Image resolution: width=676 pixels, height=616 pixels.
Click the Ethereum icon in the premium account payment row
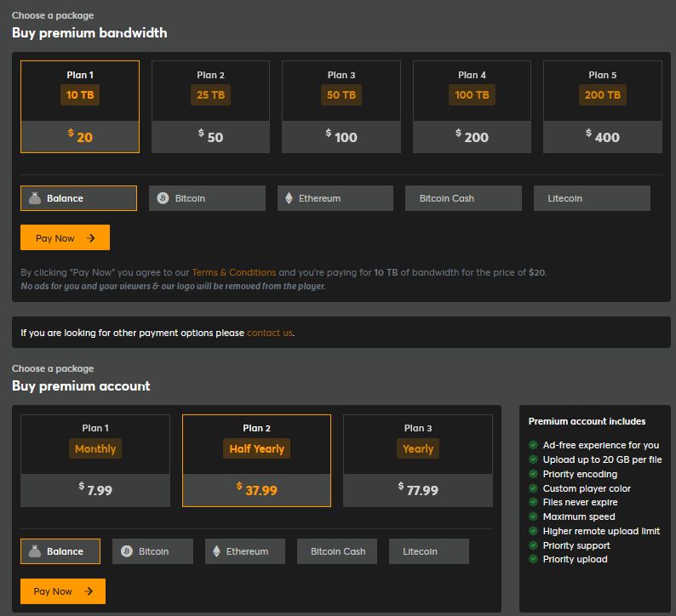216,551
